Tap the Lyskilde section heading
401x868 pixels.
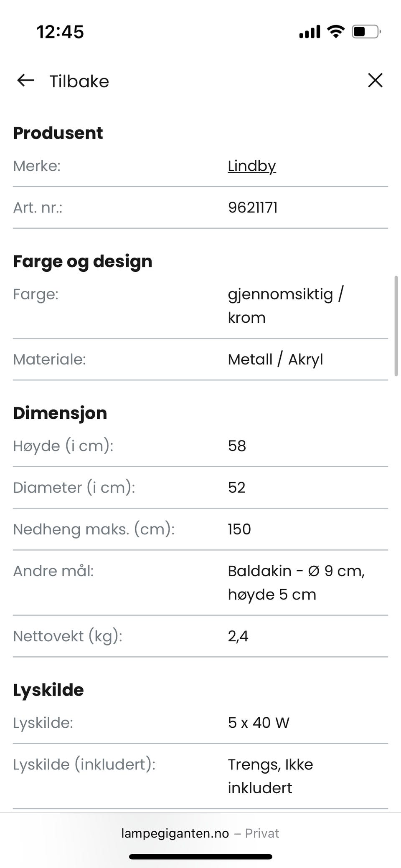[x=48, y=690]
